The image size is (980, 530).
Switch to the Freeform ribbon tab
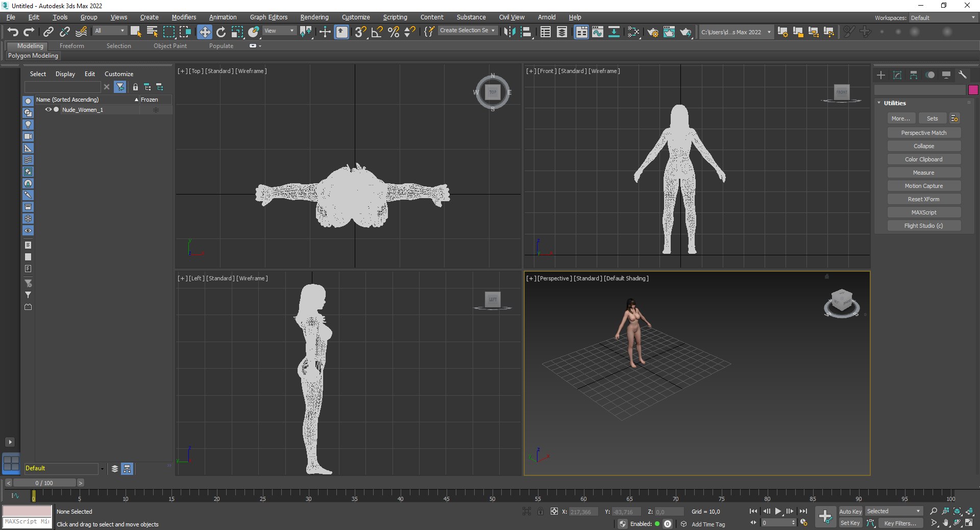pos(71,46)
